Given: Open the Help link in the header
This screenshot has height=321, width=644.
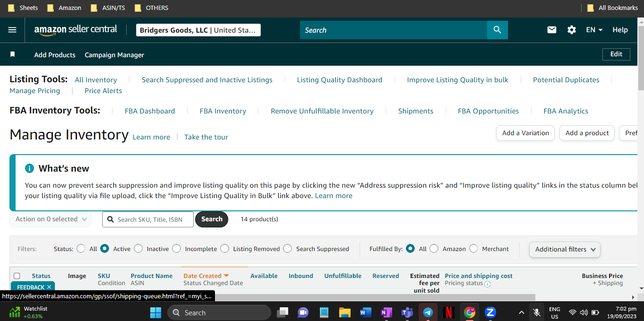Looking at the screenshot, I should (620, 30).
